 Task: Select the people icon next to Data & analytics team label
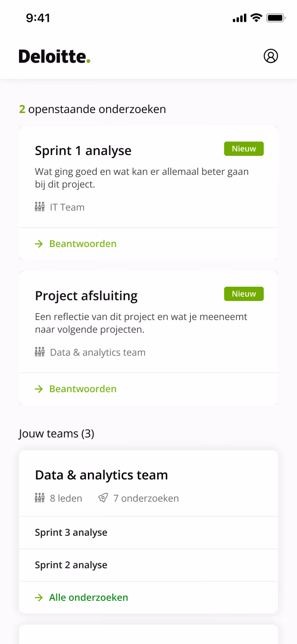pos(40,352)
